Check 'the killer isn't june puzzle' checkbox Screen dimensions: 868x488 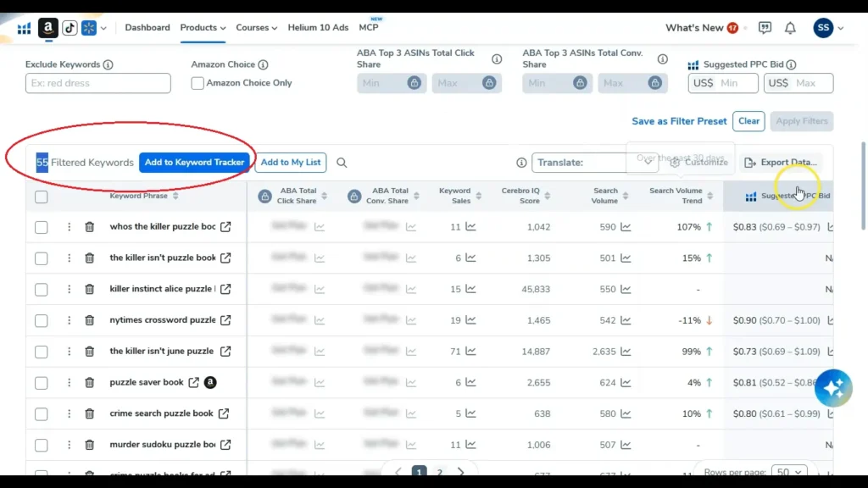click(x=41, y=352)
